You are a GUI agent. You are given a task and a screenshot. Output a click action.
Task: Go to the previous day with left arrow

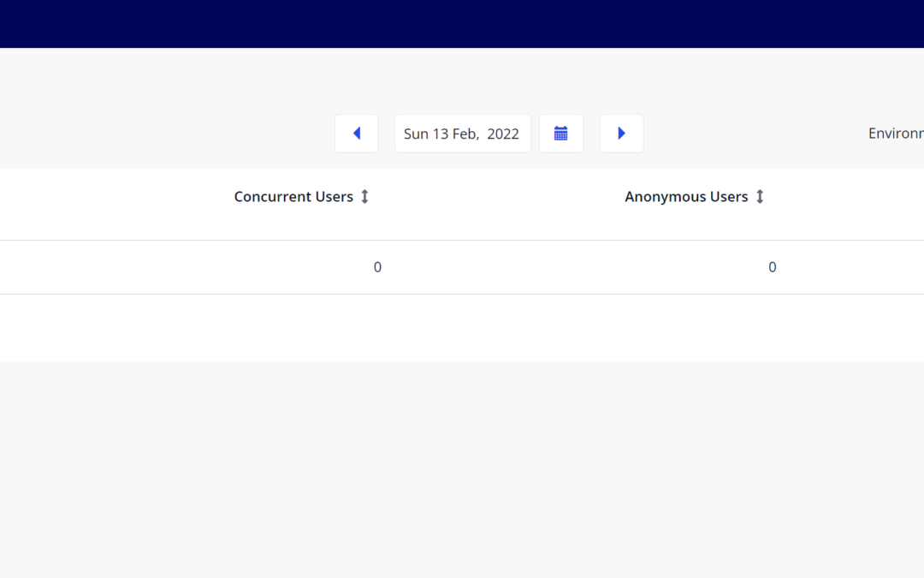click(x=357, y=134)
